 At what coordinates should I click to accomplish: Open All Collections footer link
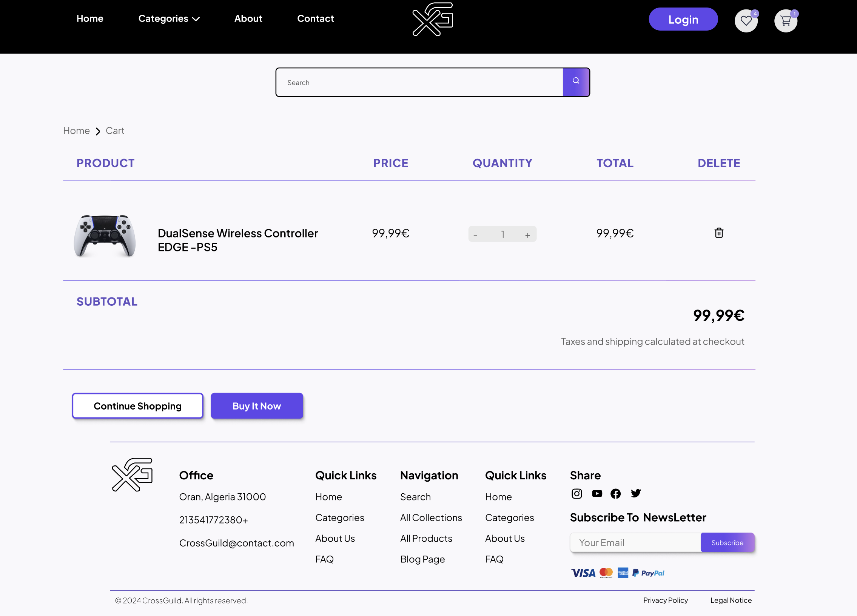pos(431,517)
